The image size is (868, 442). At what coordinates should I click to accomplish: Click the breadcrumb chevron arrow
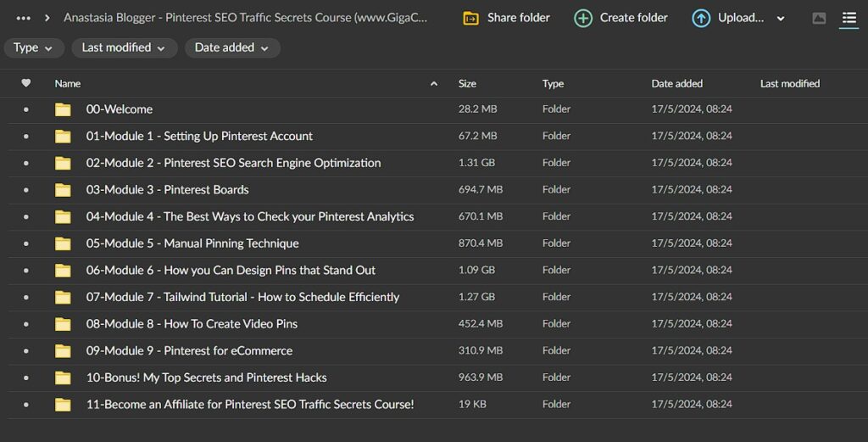click(x=47, y=19)
